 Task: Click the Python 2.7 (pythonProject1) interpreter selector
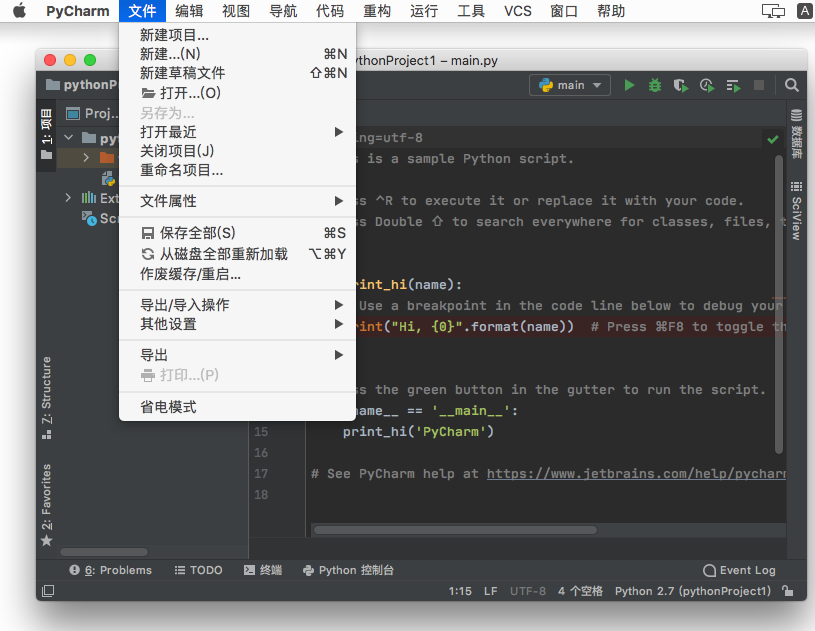pos(693,591)
